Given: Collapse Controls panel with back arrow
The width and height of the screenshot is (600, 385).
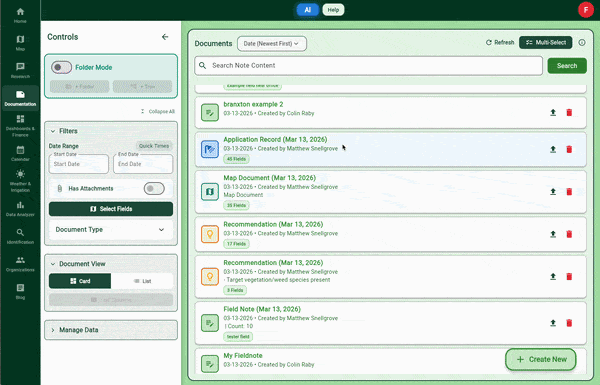Looking at the screenshot, I should (x=165, y=37).
